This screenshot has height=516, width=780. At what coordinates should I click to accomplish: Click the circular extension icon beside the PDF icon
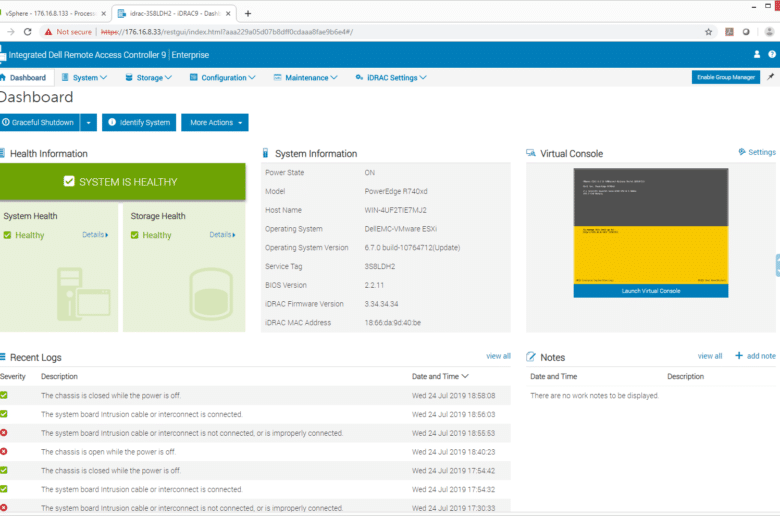746,32
